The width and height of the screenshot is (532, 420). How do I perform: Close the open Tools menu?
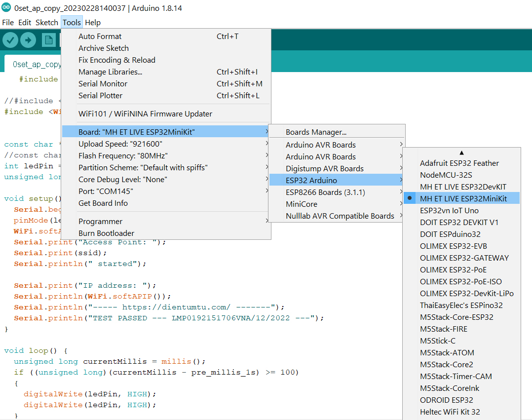click(72, 22)
